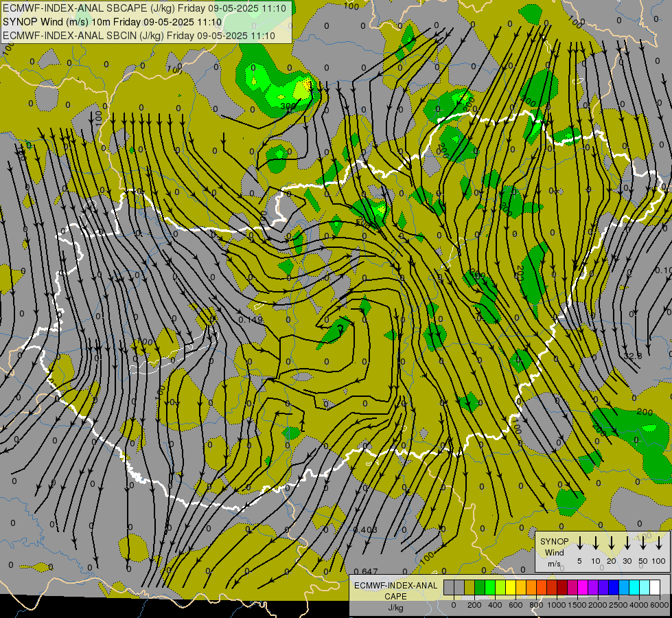The width and height of the screenshot is (672, 618).
Task: Click the 'SYNOP Wind m/s' legend title
Action: coord(554,552)
